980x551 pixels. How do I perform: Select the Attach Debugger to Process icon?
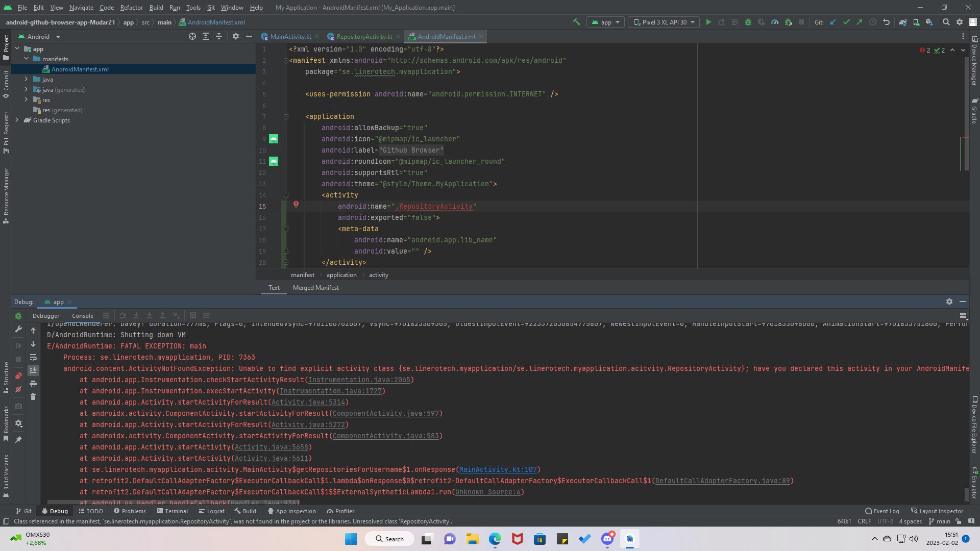click(789, 22)
